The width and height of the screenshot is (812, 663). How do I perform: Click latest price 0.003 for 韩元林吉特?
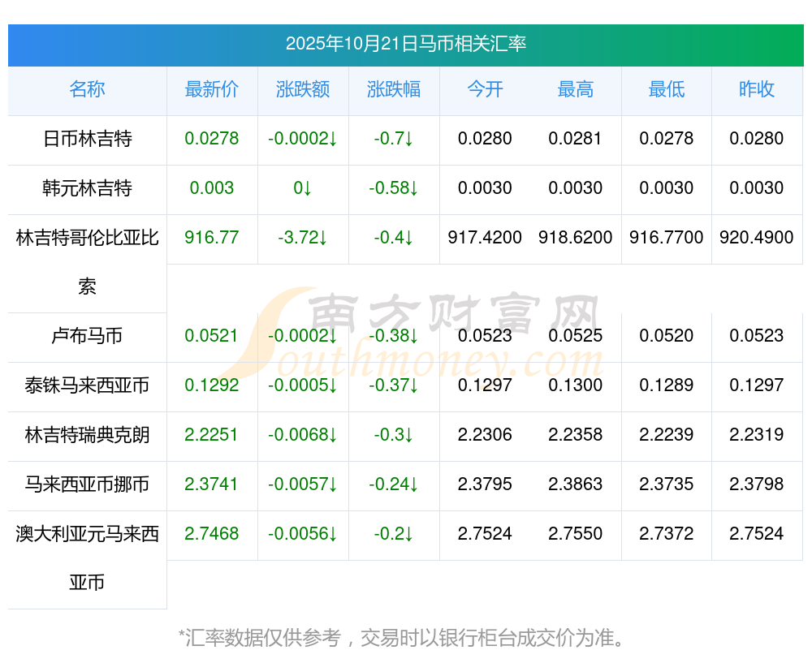click(212, 188)
